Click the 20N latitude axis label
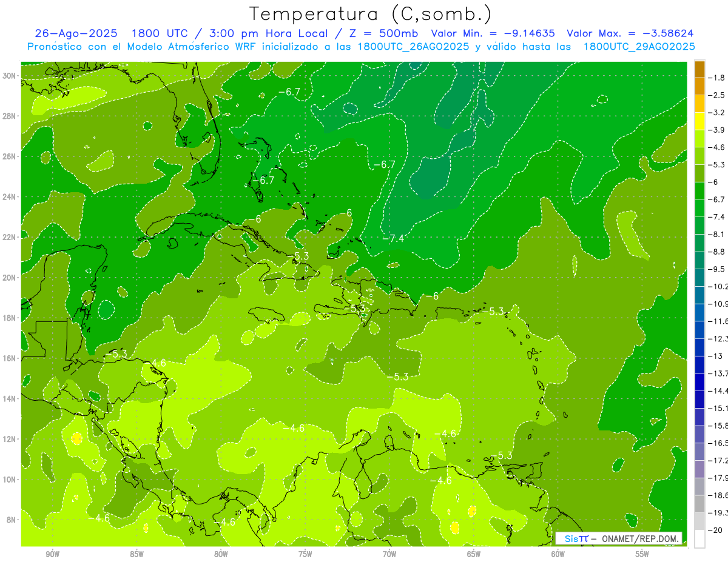 coord(10,278)
